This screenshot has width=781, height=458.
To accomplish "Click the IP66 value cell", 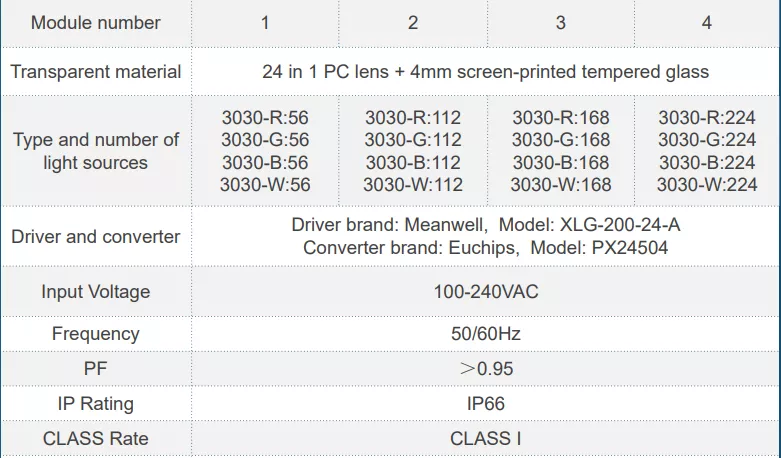I will click(485, 404).
